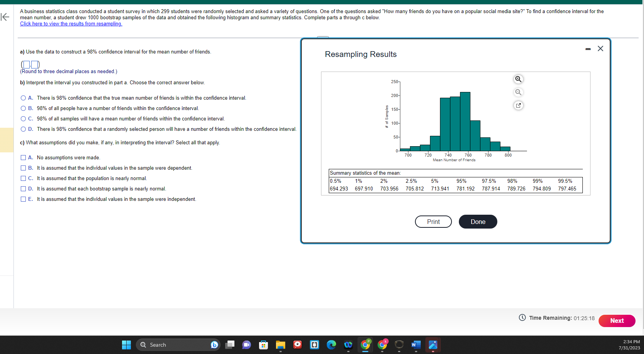
Task: Click the resampling results link
Action: click(71, 23)
